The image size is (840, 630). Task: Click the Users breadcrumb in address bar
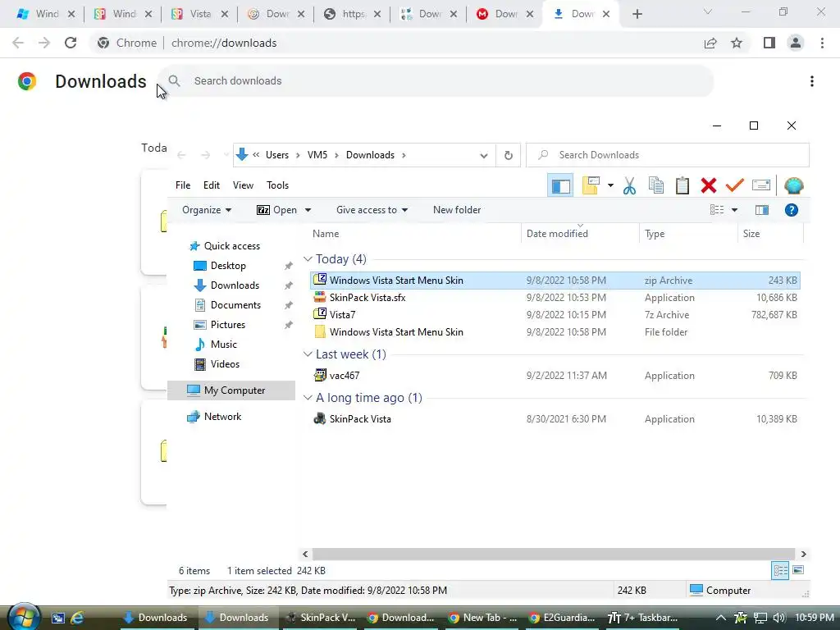(x=277, y=155)
